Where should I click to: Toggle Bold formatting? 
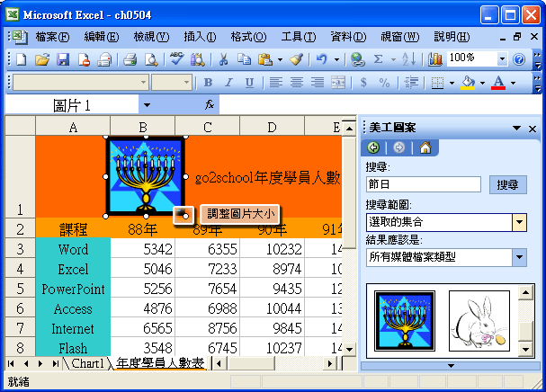pyautogui.click(x=209, y=83)
